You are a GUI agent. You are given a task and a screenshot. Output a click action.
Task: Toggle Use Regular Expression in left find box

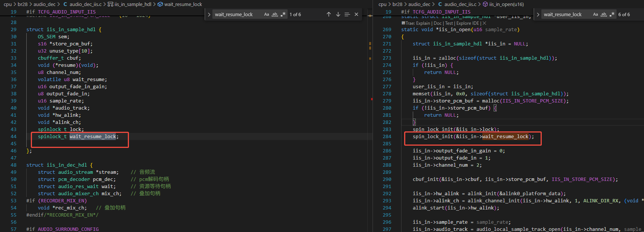283,14
